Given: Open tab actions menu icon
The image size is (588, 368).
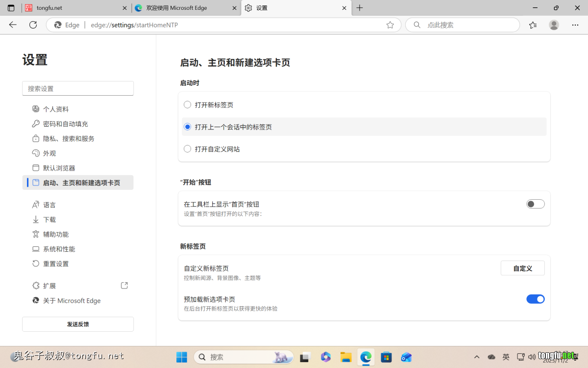Looking at the screenshot, I should coord(11,8).
